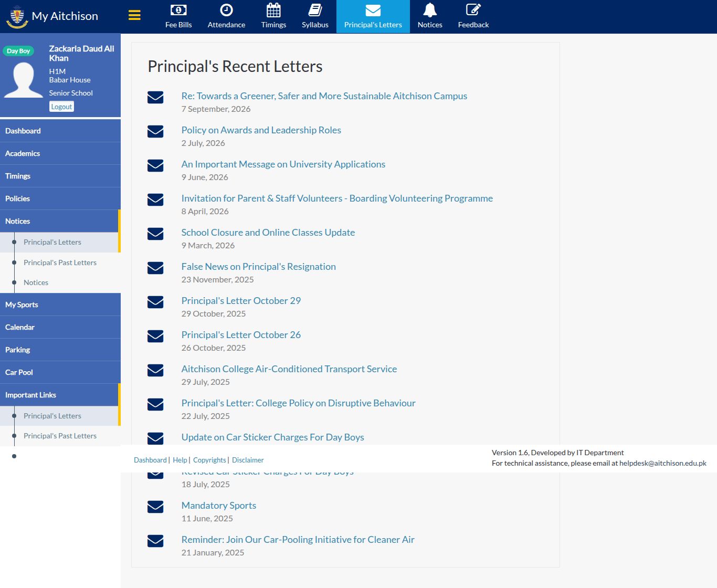Click the Logout button
Viewport: 717px width, 588px height.
point(61,107)
